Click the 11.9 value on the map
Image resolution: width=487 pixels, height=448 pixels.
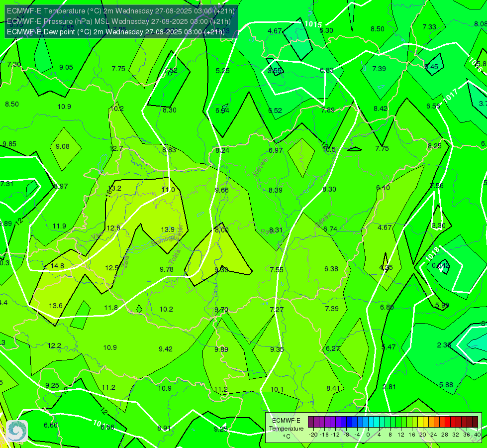[x=59, y=226]
